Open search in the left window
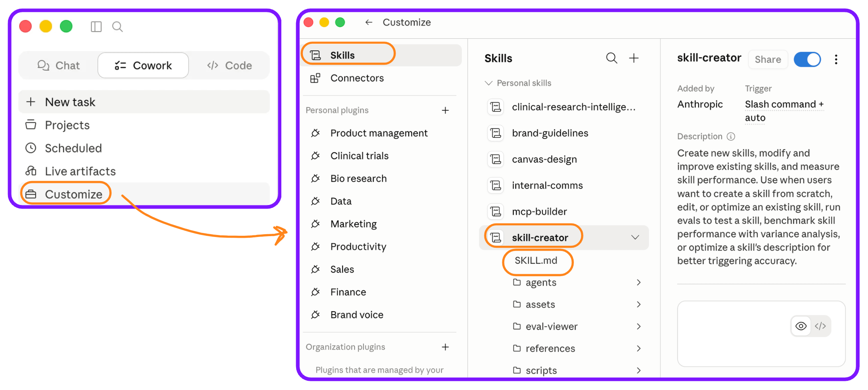The width and height of the screenshot is (868, 390). tap(117, 27)
